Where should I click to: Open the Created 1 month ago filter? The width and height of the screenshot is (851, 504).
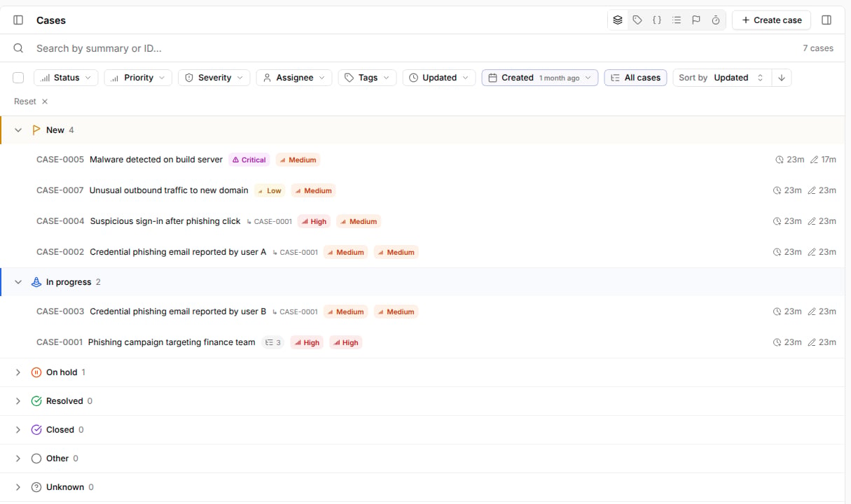click(540, 78)
